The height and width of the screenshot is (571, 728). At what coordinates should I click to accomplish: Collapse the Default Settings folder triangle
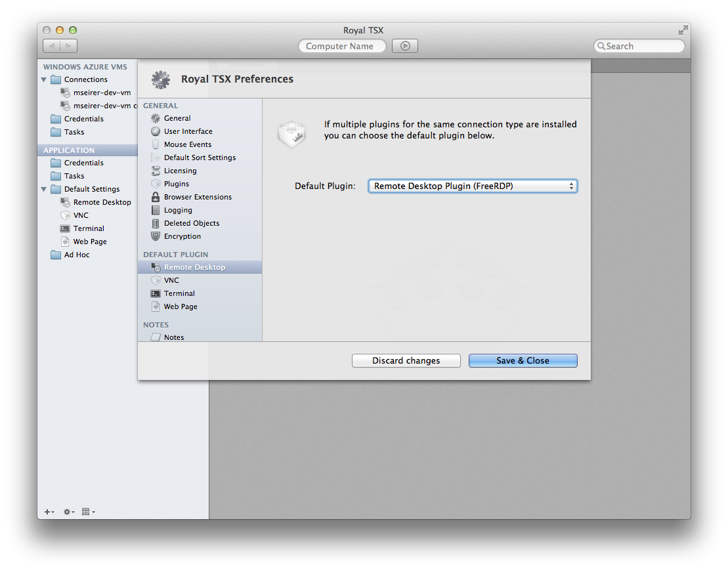[x=43, y=190]
